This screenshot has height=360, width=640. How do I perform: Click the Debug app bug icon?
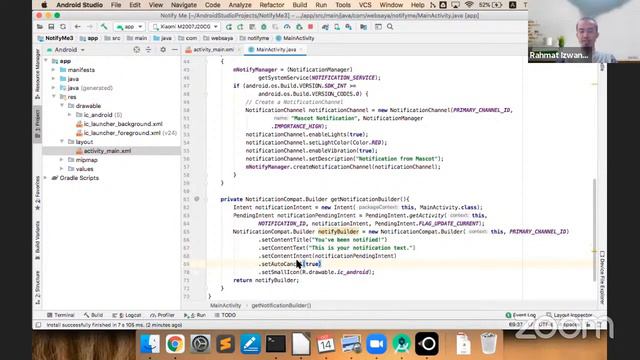point(264,27)
